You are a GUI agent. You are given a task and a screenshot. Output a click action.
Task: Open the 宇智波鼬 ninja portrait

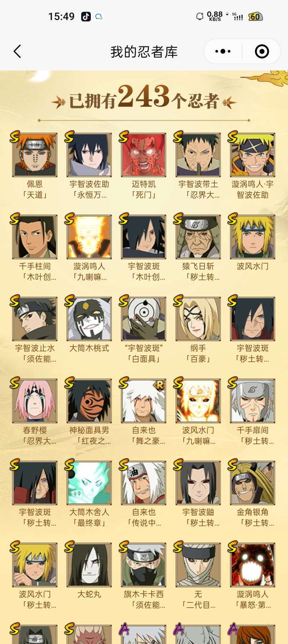pos(198,483)
